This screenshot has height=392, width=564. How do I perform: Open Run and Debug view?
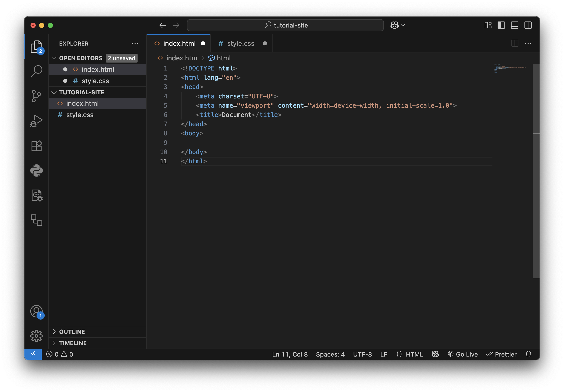tap(36, 121)
